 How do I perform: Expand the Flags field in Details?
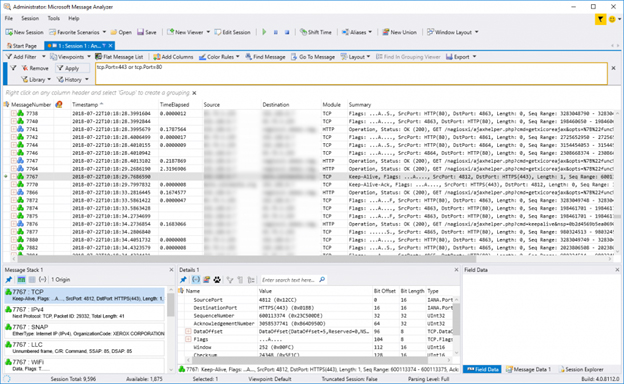click(188, 339)
